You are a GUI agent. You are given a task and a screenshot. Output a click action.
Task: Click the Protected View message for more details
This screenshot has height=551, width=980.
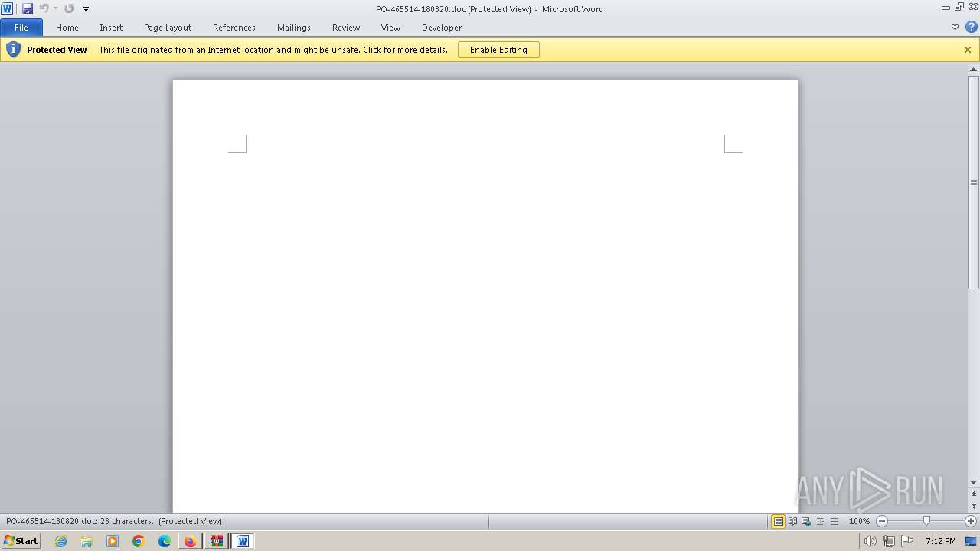pyautogui.click(x=273, y=50)
